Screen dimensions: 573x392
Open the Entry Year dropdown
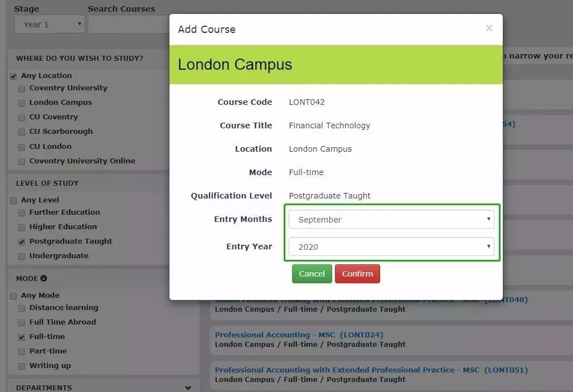click(391, 247)
